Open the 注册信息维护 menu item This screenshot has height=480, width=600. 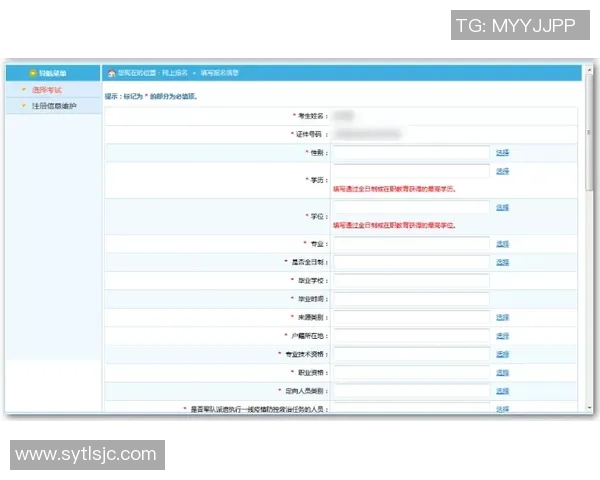click(54, 105)
